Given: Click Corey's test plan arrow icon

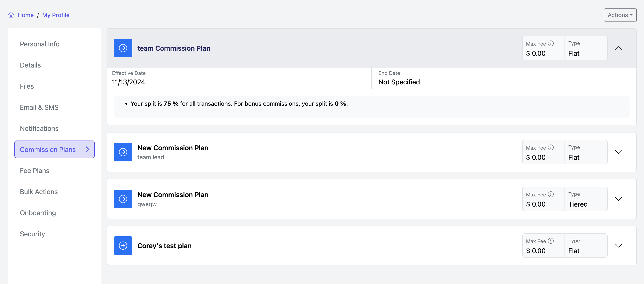Looking at the screenshot, I should [123, 246].
